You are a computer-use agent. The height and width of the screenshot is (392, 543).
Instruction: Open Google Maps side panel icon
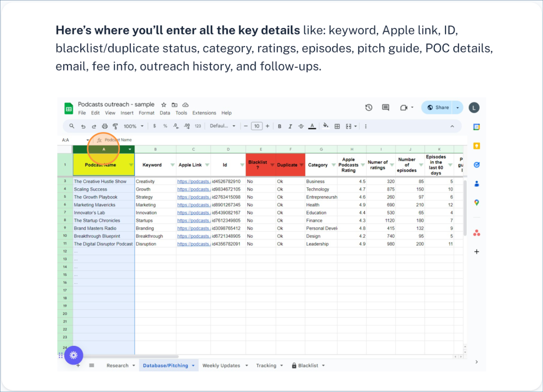(477, 203)
